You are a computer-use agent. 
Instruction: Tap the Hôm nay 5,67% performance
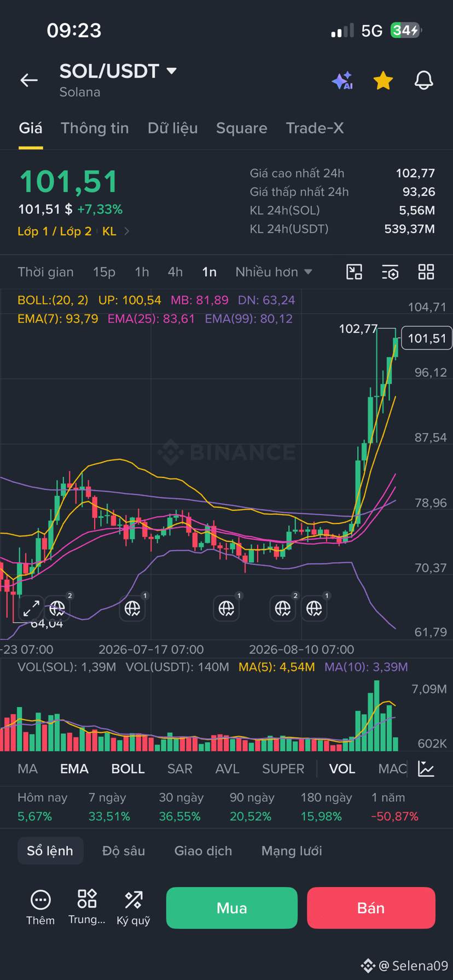(x=42, y=807)
